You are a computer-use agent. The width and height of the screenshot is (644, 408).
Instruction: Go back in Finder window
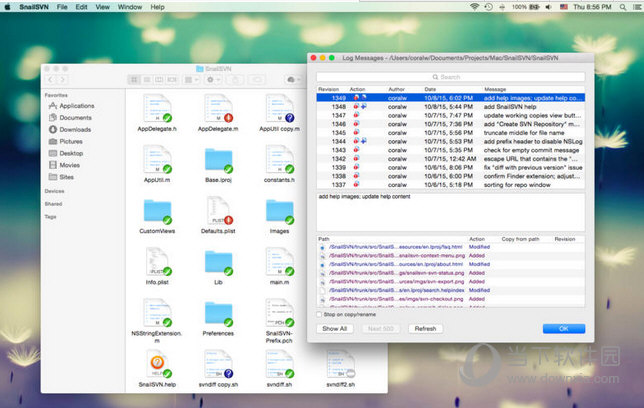(51, 80)
